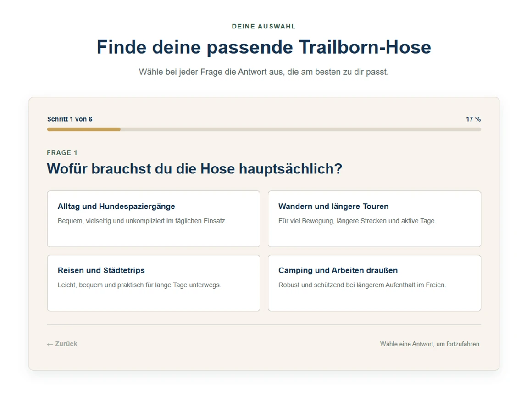
Task: Click hint Wähle eine Antwort, um fortzufahren
Action: pos(430,344)
